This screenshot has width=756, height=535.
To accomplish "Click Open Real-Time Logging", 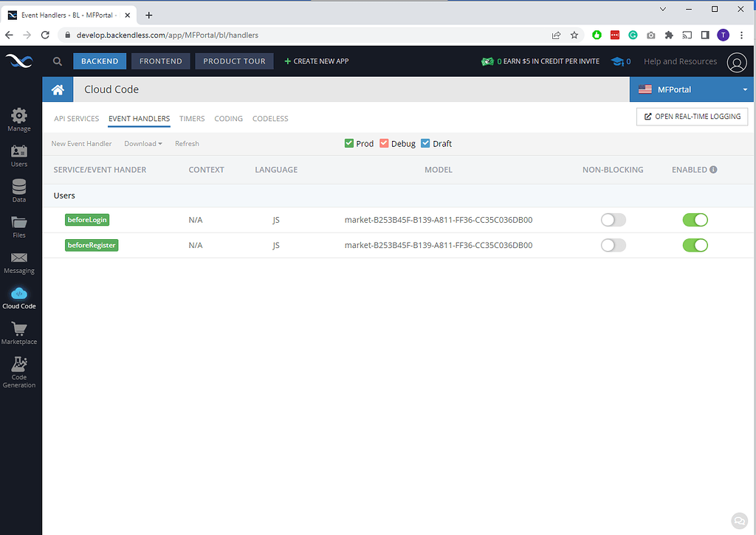I will (692, 117).
